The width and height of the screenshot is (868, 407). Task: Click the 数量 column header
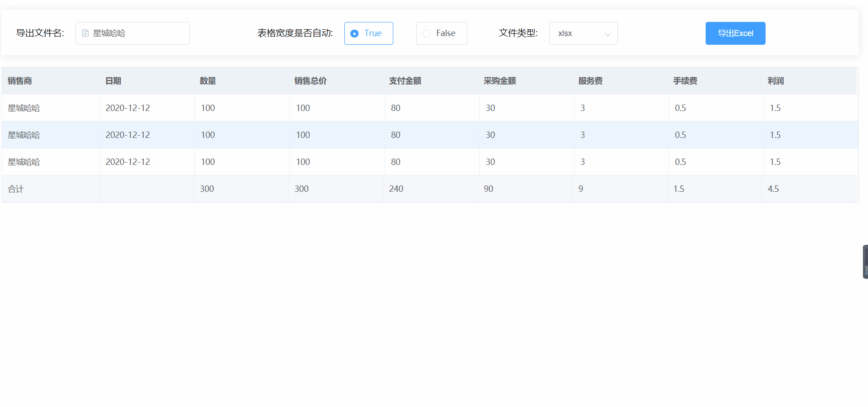[208, 81]
